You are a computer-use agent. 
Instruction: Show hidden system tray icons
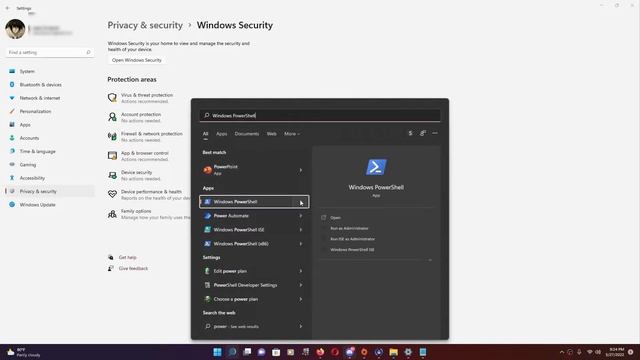coord(562,352)
